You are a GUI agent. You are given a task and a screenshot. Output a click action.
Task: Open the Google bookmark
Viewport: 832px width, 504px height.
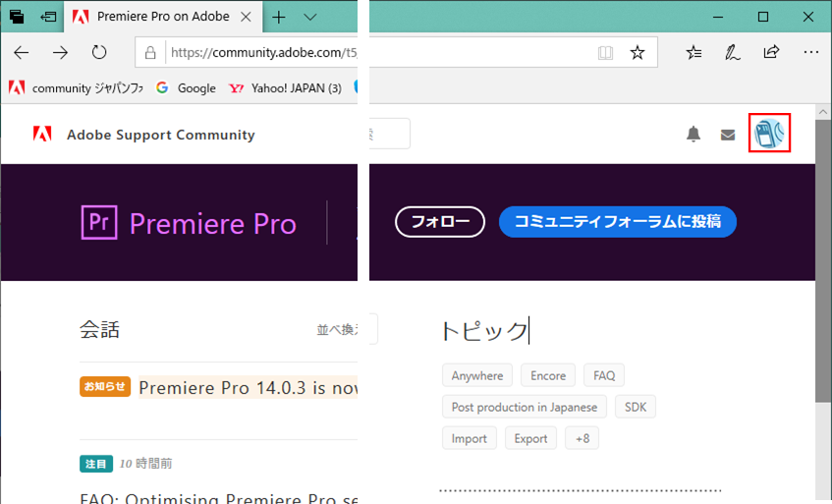click(x=187, y=88)
